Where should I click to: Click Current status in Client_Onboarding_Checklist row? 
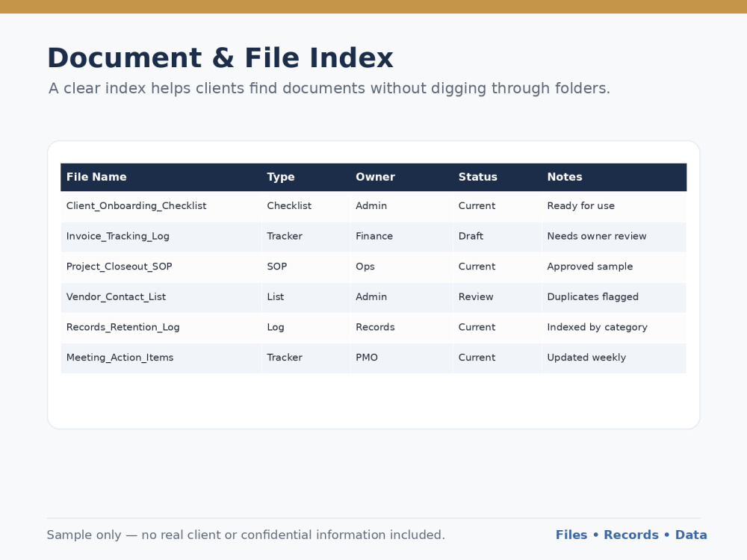pos(477,206)
